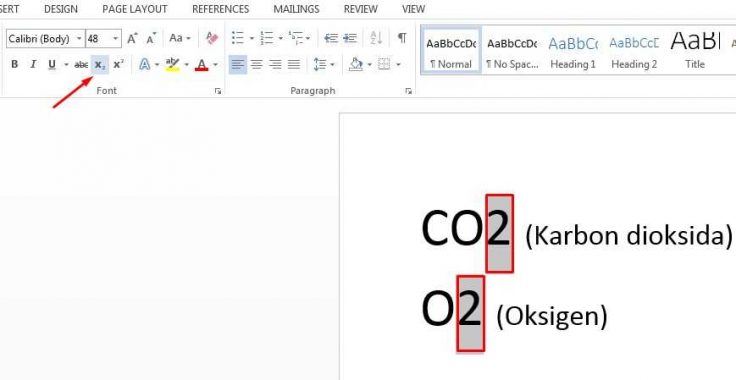Open the Paragraph dialog launcher
Screen dimensions: 736x380
[x=408, y=91]
